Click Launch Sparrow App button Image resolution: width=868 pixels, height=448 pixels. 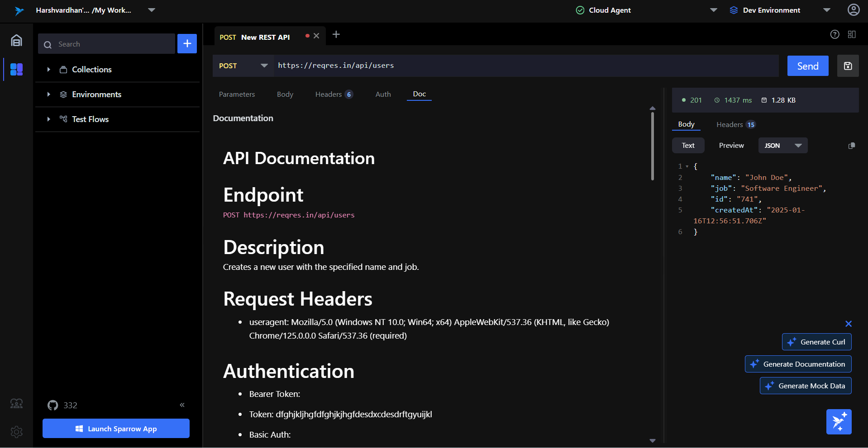click(x=116, y=429)
